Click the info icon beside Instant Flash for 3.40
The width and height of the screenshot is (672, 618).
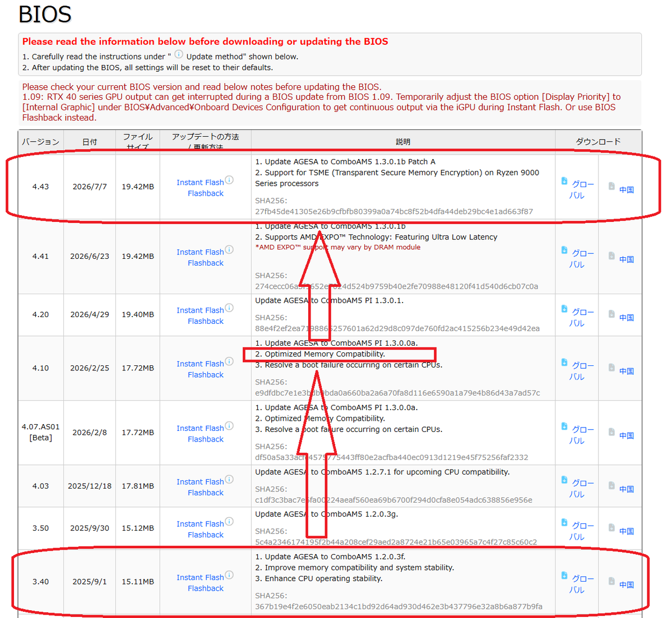229,575
